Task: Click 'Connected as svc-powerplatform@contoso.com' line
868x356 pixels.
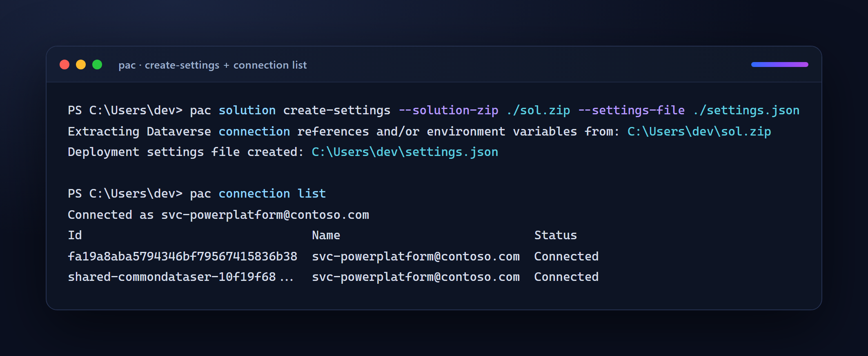Action: 218,215
